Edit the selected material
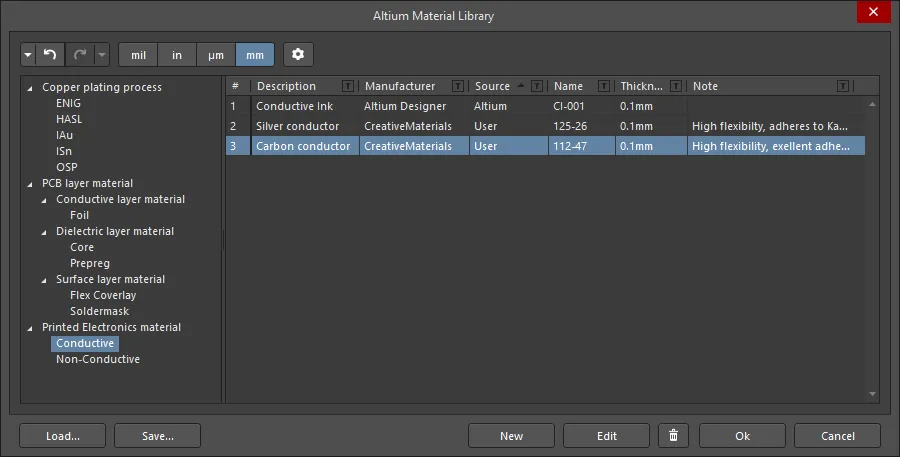 (x=606, y=436)
